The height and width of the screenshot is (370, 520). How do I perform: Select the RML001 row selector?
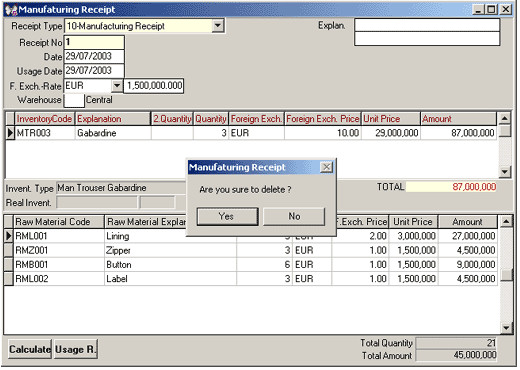(x=9, y=236)
